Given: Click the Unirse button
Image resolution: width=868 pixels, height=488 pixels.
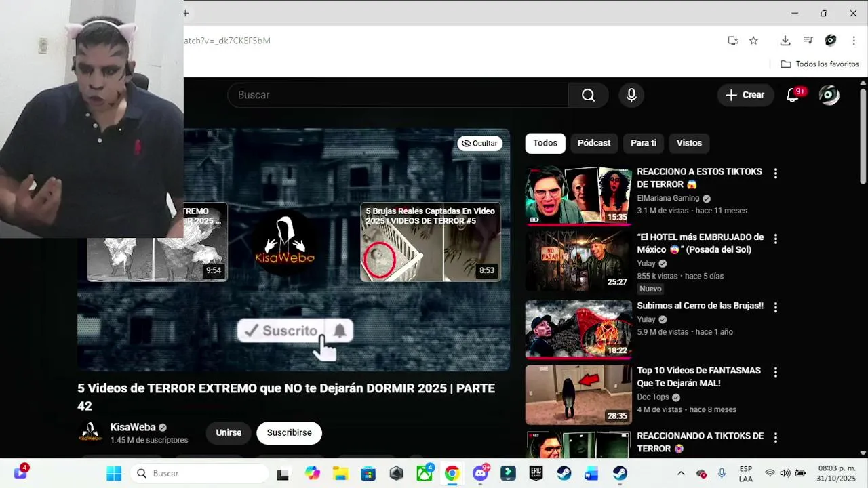Looking at the screenshot, I should point(229,433).
